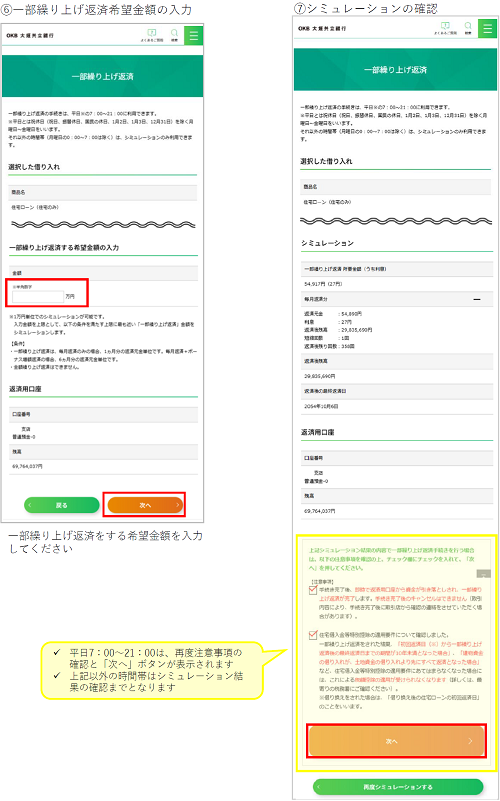500x801 pixels.
Task: Click the 万円 amount input field
Action: coord(38,296)
